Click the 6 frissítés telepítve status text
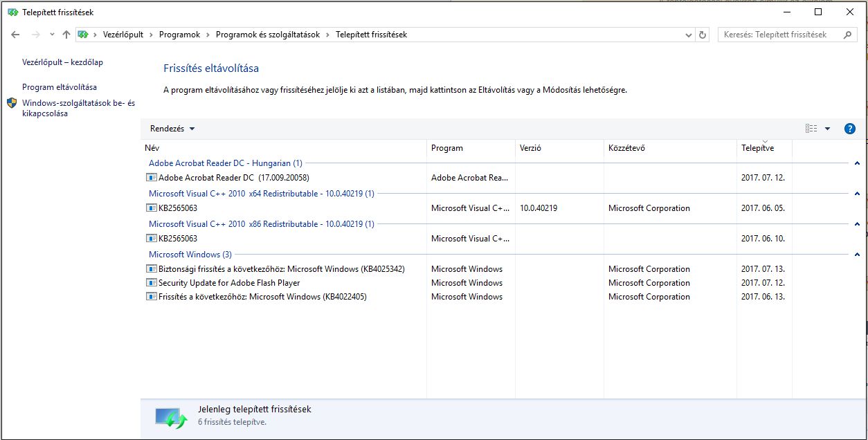 pyautogui.click(x=232, y=422)
